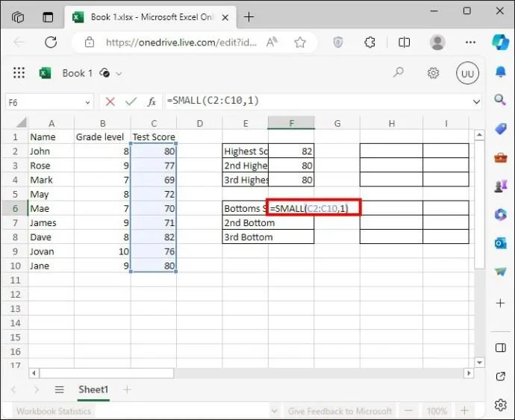Open the Excel settings gear

coord(433,73)
